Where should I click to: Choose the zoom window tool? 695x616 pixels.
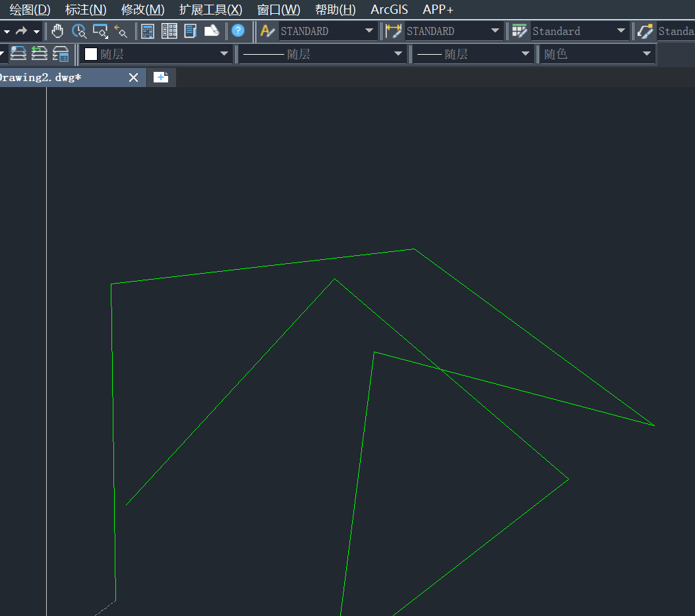(x=100, y=31)
